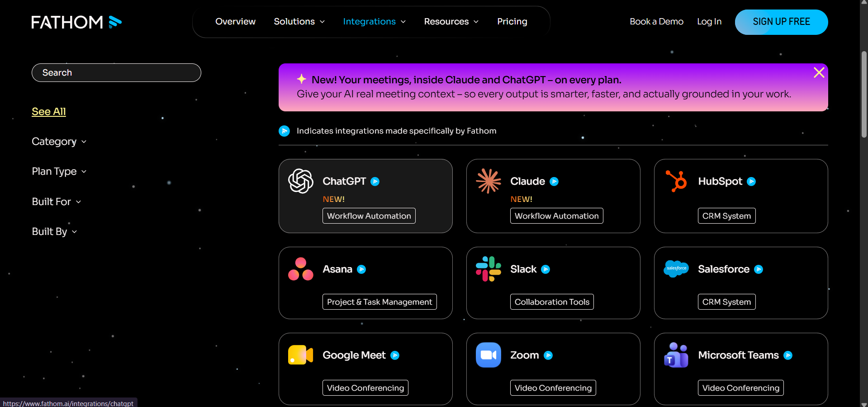
Task: Click the integrations Search field
Action: pyautogui.click(x=116, y=73)
